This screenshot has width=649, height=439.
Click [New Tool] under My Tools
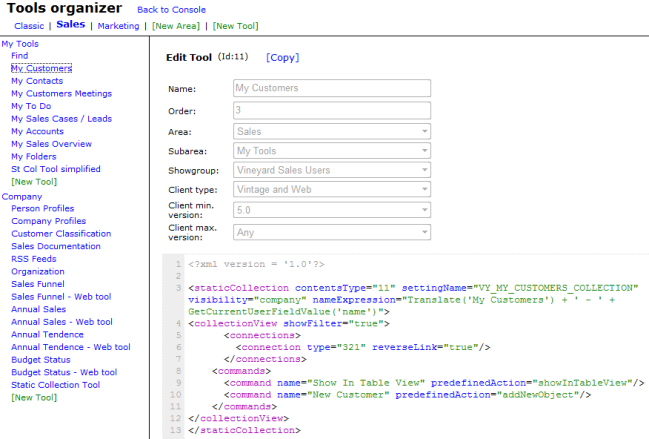coord(34,182)
